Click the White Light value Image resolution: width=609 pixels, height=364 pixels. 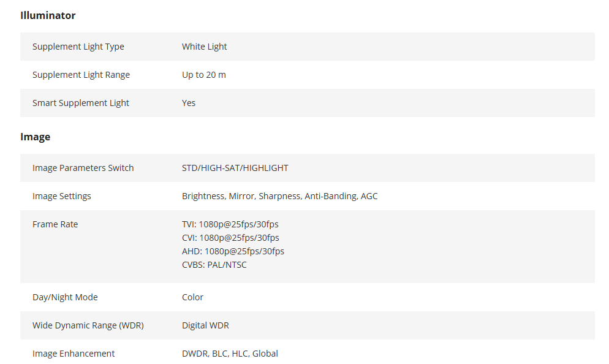pos(204,47)
